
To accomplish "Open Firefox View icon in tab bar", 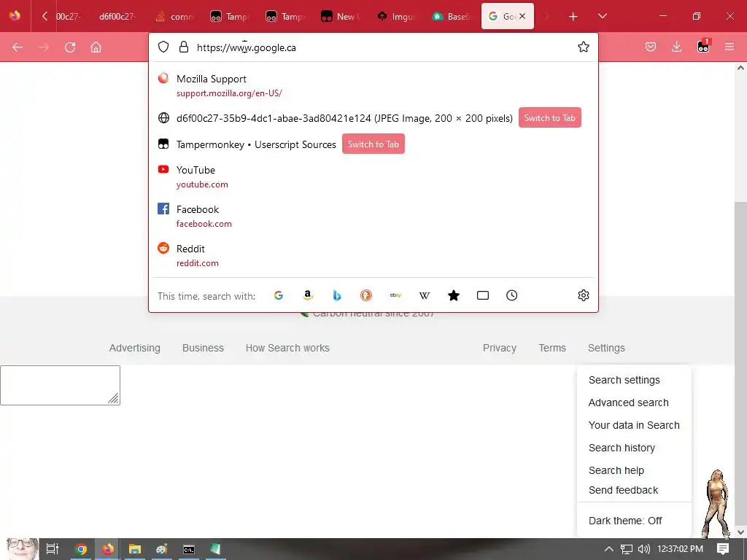I will point(15,16).
